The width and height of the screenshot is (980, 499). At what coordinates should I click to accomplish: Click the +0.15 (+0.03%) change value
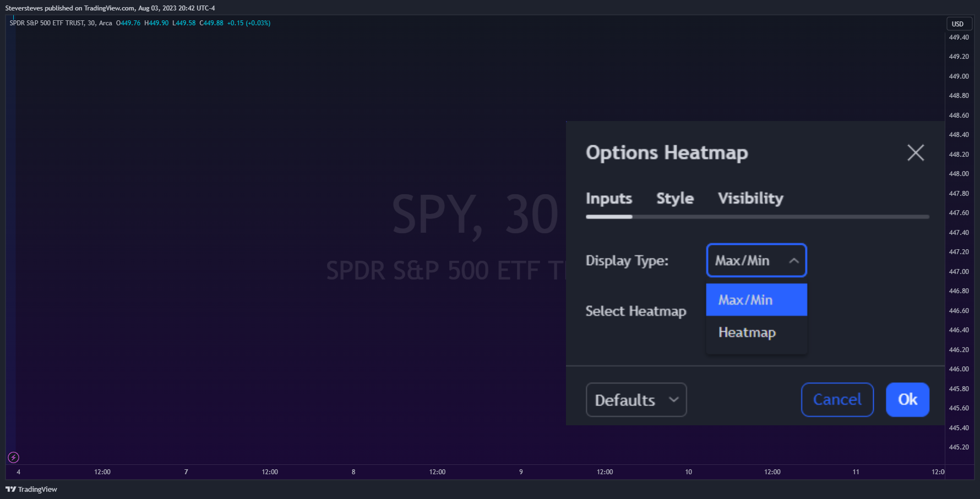tap(249, 23)
